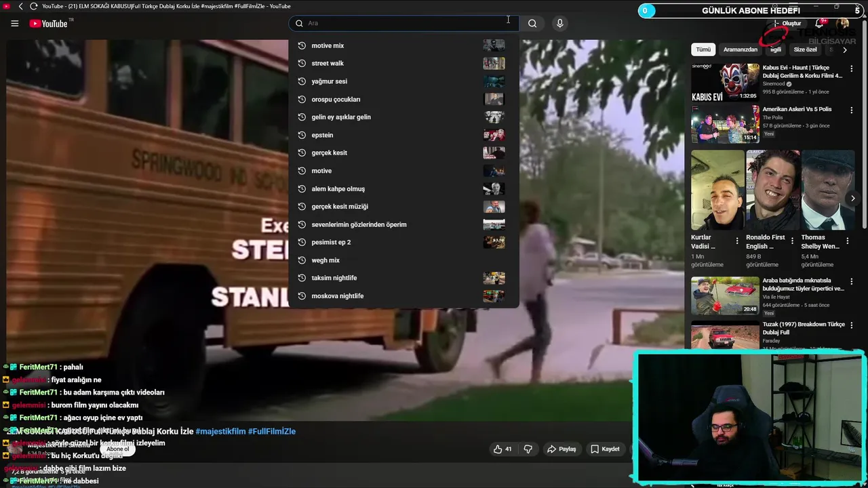
Task: Click the Kaydet save button
Action: 605,449
